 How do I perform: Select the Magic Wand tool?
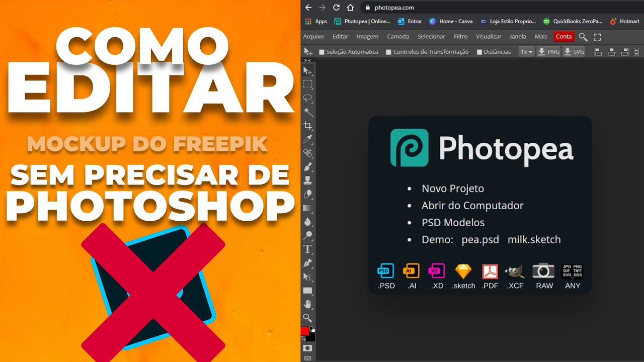point(307,112)
